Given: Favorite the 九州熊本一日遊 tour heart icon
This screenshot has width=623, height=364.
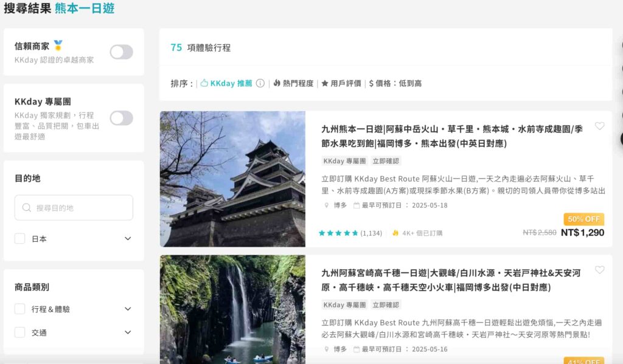Looking at the screenshot, I should click(x=599, y=126).
